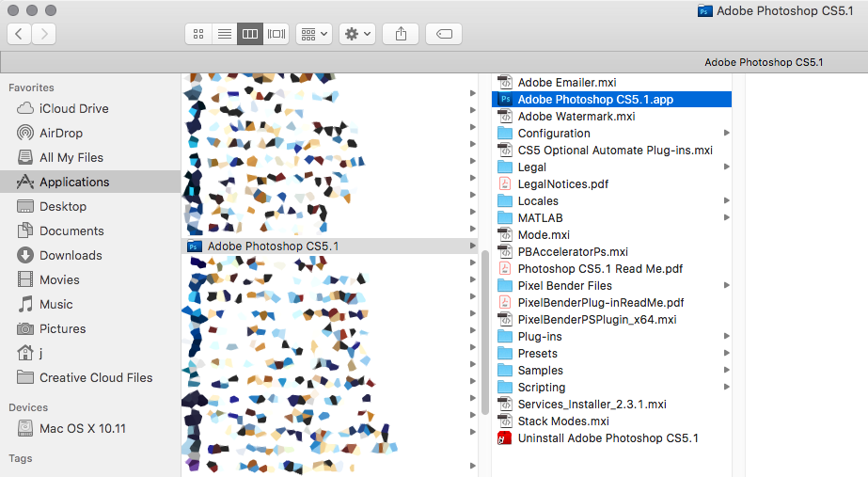Select AirDrop in the sidebar
This screenshot has width=868, height=477.
pyautogui.click(x=90, y=133)
